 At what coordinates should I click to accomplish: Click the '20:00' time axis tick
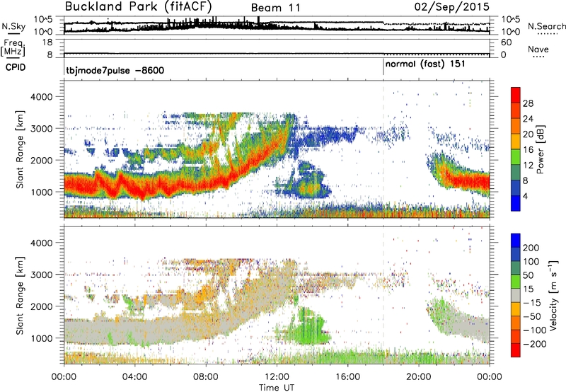(418, 377)
